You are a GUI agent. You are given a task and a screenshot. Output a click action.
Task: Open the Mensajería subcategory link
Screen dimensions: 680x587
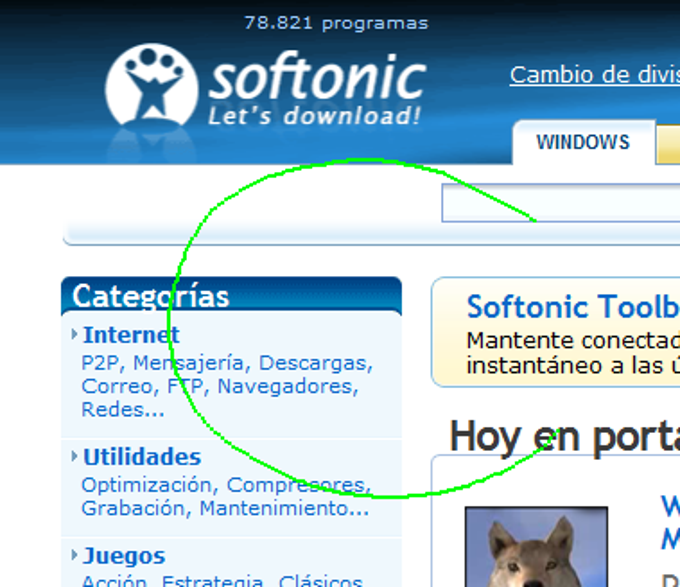click(189, 362)
